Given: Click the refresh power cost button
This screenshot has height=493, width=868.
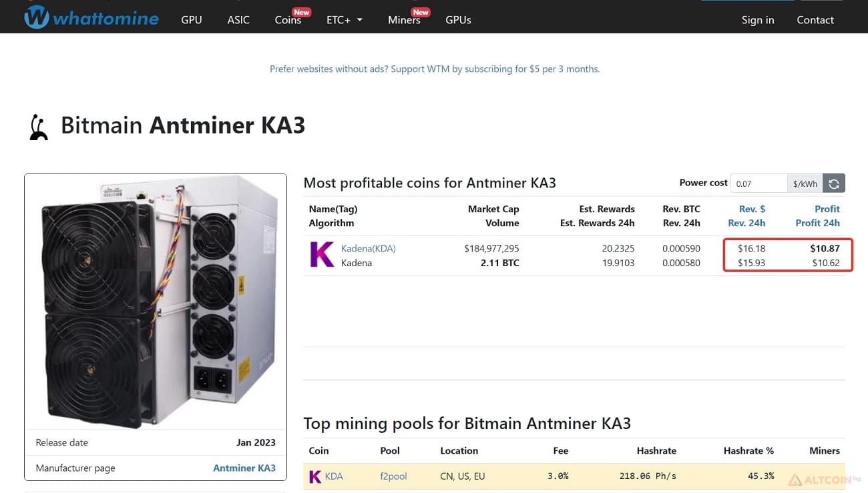Looking at the screenshot, I should [x=834, y=183].
